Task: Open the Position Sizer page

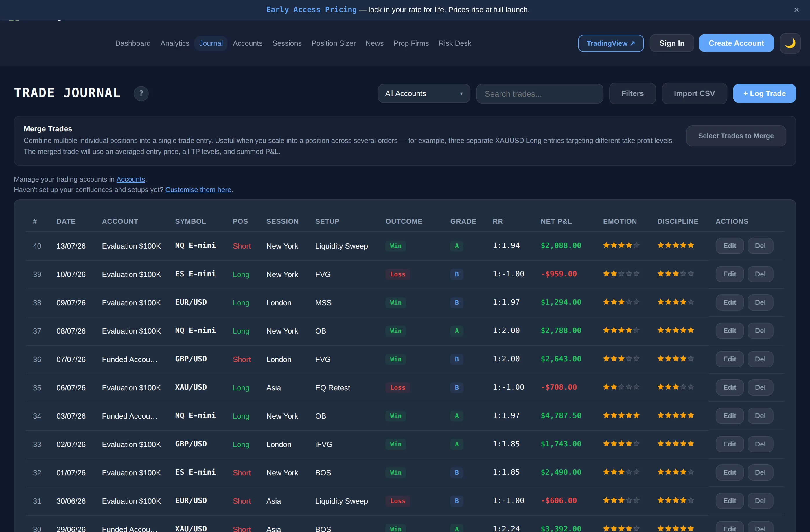Action: pos(334,43)
